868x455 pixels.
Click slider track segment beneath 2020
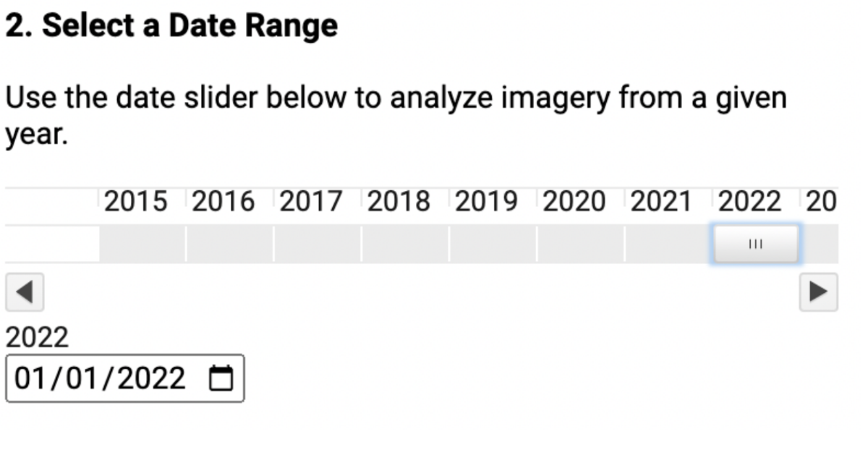coord(580,244)
